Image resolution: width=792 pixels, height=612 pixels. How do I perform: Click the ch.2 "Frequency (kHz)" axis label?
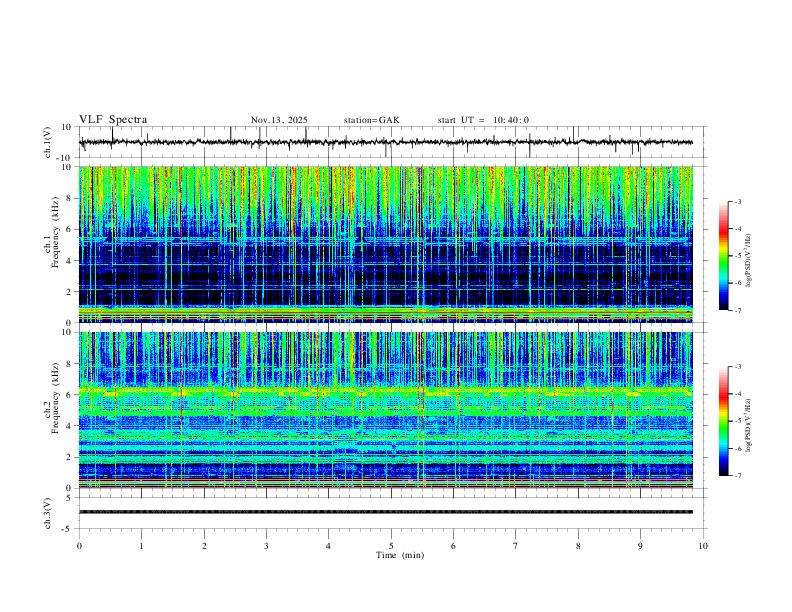tap(56, 397)
